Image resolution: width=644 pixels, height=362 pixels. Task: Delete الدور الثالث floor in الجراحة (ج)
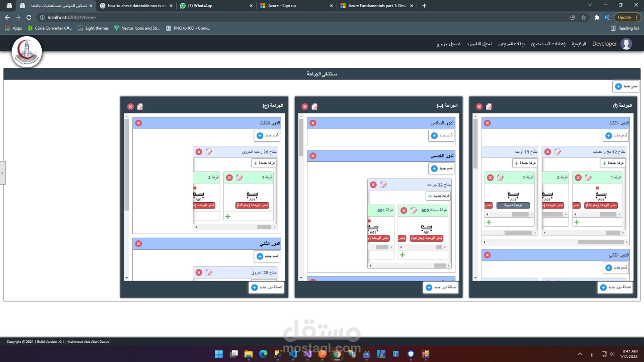(x=138, y=123)
